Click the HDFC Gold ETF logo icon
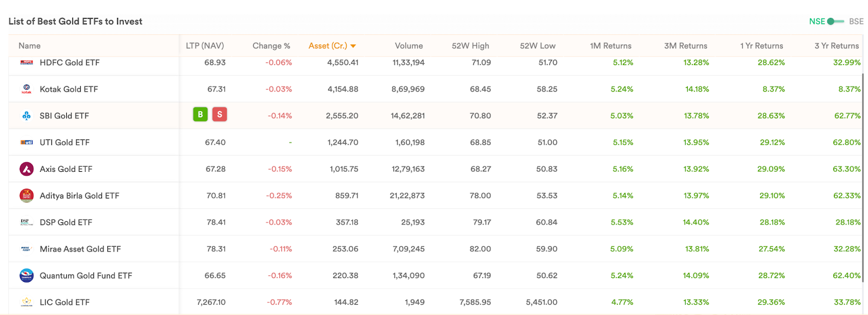 coord(27,63)
